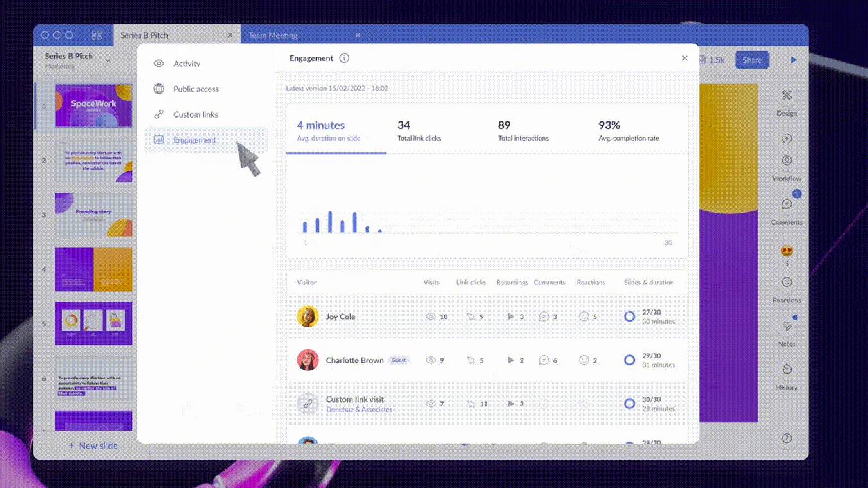Select slide 4 thumbnail
This screenshot has height=488, width=868.
pyautogui.click(x=93, y=270)
